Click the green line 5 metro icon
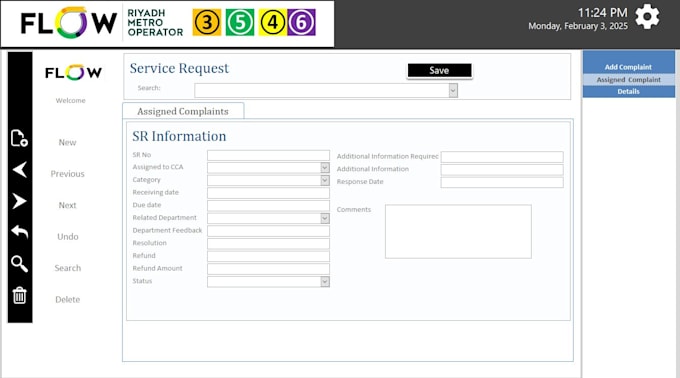 click(x=240, y=22)
